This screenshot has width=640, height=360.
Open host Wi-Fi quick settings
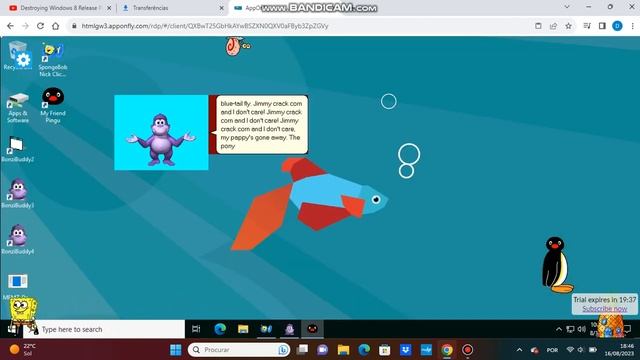click(x=570, y=350)
